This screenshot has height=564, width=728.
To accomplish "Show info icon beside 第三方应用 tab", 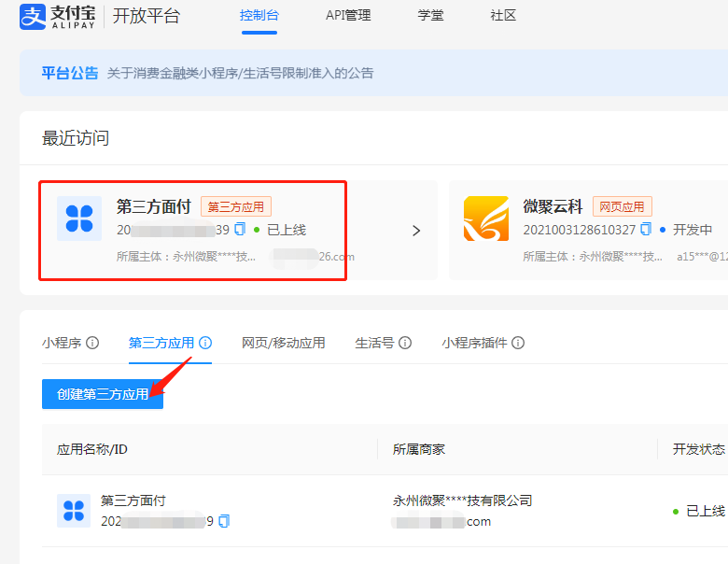I will point(205,343).
